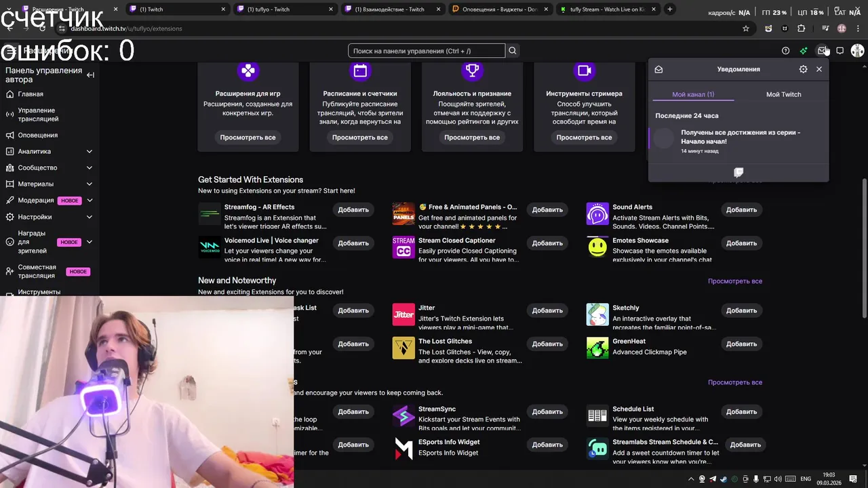868x488 pixels.
Task: Click the green sparkle icon in the dashboard header
Action: point(804,51)
